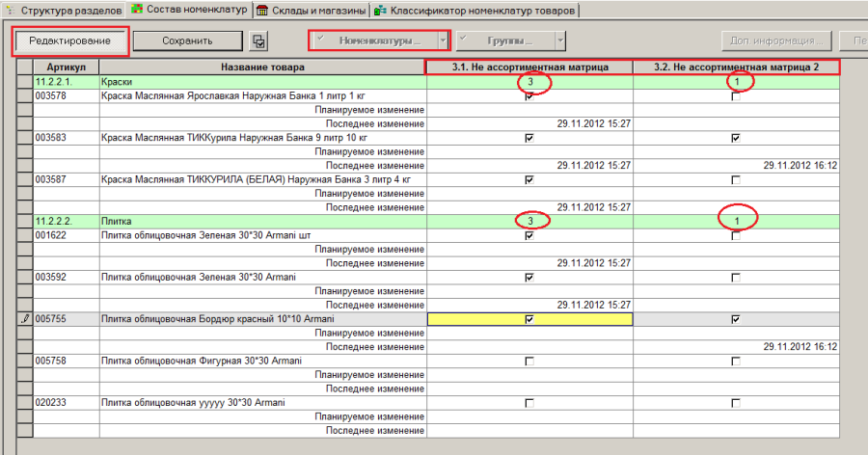Click Плитка count value 1 in matrix 3.2
This screenshot has width=868, height=455.
(x=736, y=222)
